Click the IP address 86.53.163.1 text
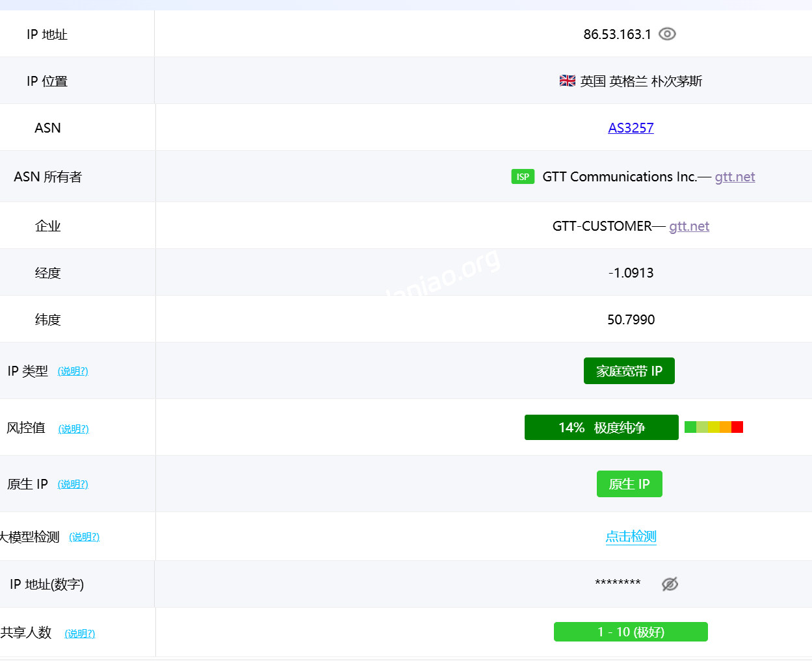 coord(617,34)
